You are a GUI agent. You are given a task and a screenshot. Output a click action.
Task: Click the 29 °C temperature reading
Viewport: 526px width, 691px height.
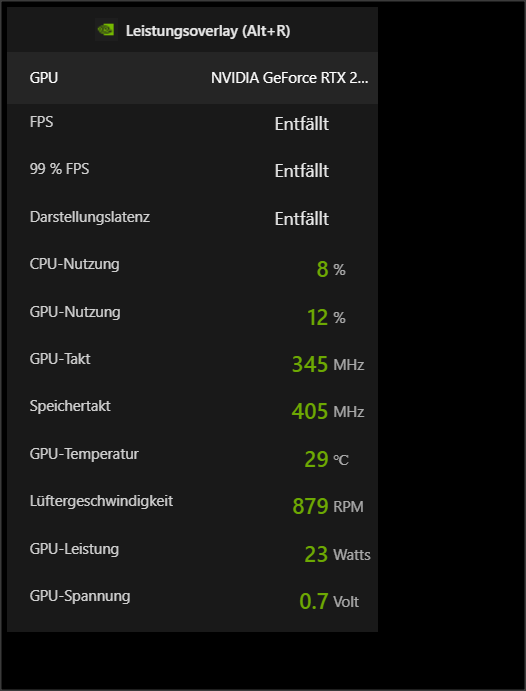(326, 459)
